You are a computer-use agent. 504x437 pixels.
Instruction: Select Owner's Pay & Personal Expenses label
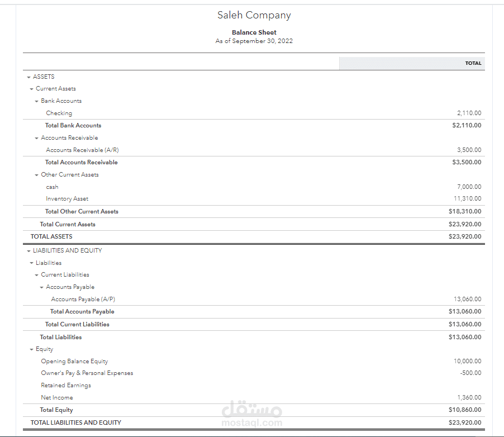pyautogui.click(x=87, y=373)
